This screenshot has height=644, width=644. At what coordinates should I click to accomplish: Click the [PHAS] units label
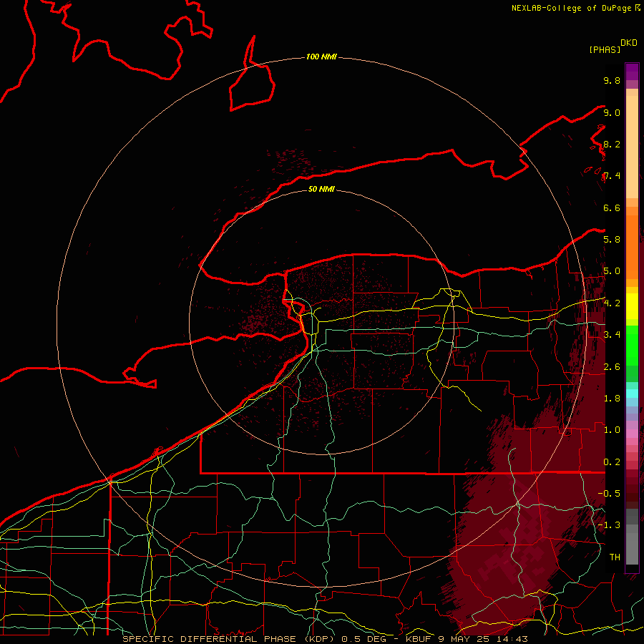point(605,49)
